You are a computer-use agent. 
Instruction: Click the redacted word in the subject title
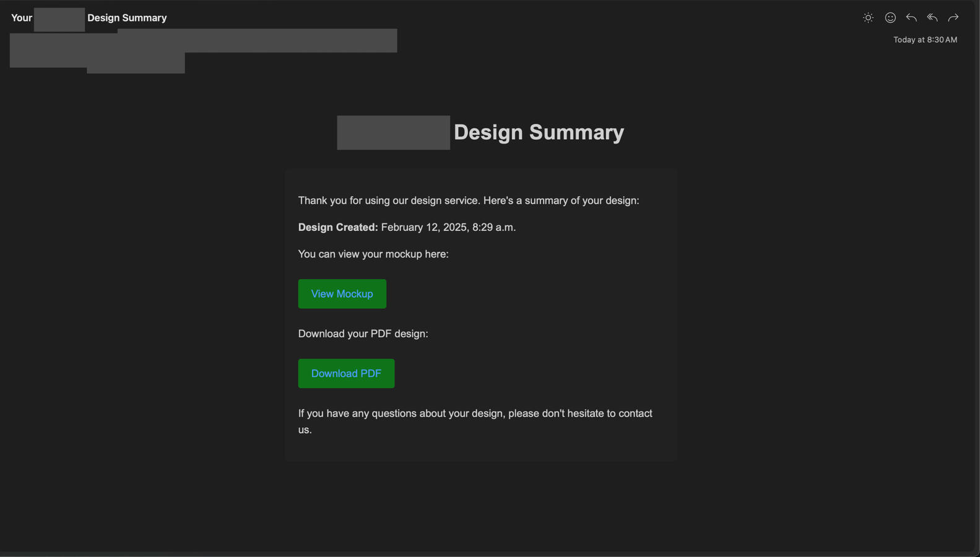tap(59, 19)
